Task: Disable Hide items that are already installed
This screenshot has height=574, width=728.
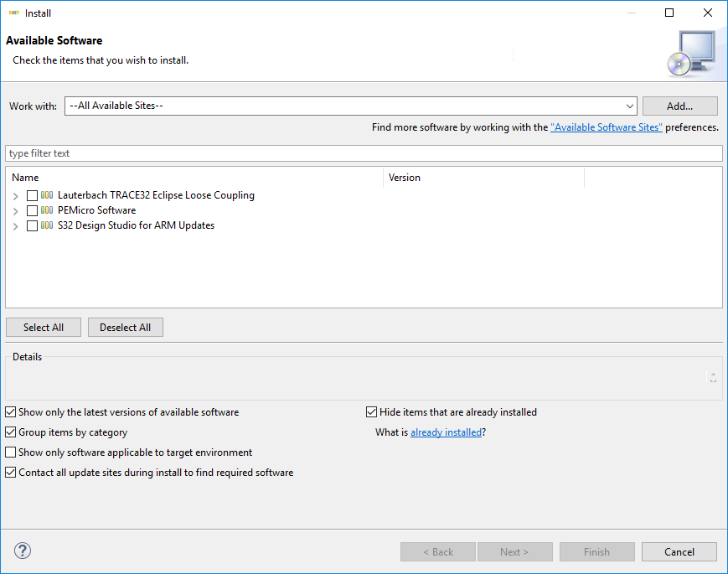Action: (x=372, y=412)
